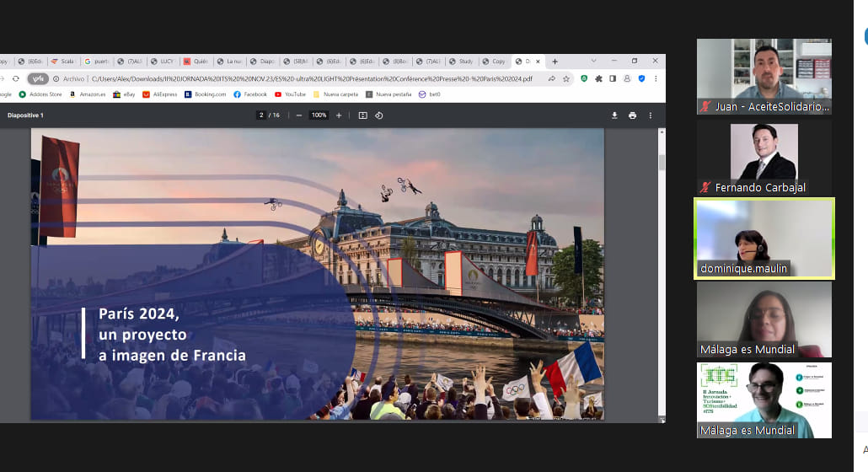Image resolution: width=868 pixels, height=472 pixels.
Task: Open the Extensions puzzle icon
Action: click(598, 79)
